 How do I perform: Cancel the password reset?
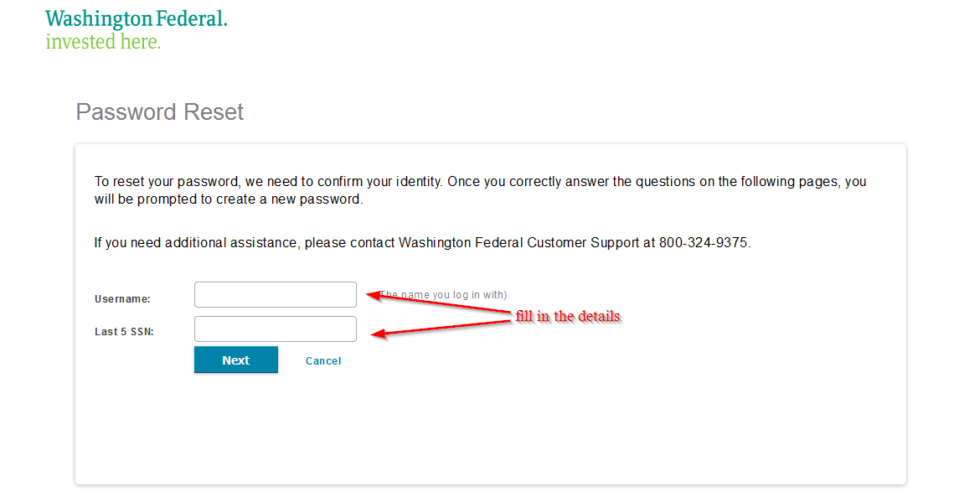click(323, 360)
